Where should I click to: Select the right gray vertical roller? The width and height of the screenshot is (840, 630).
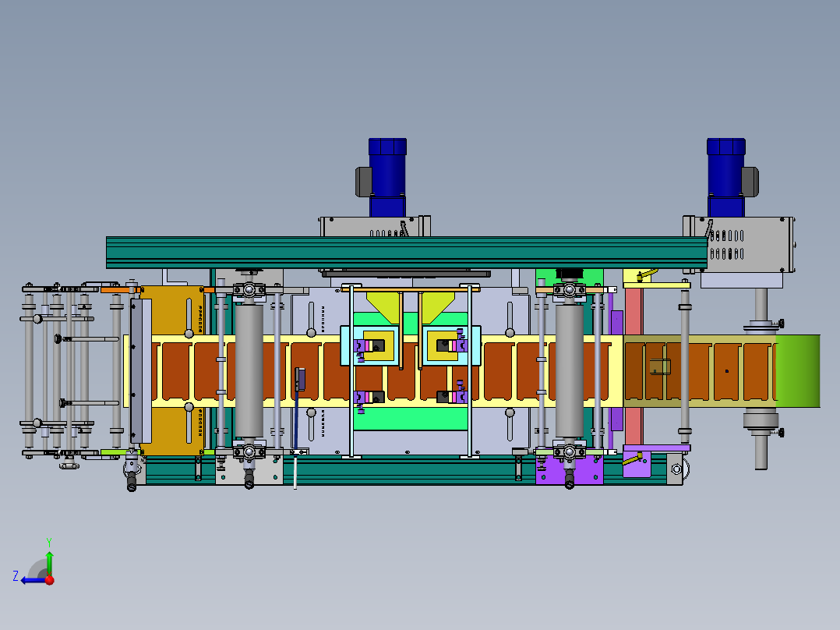pos(569,370)
